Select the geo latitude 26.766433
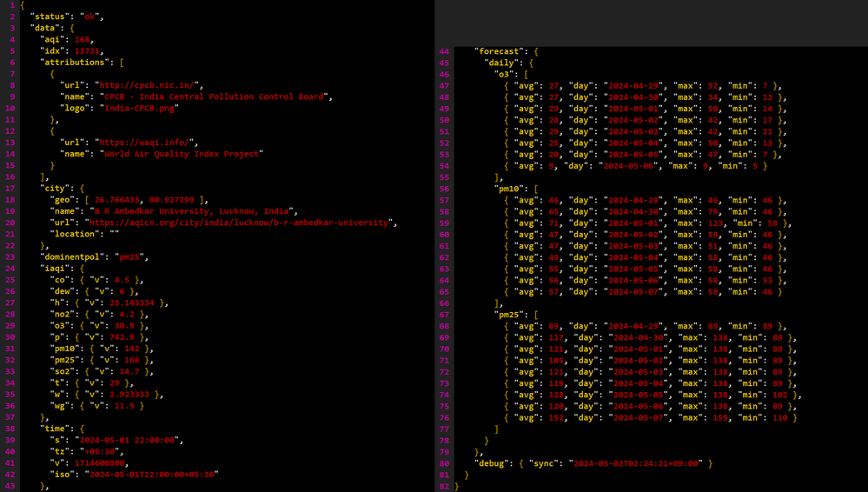Viewport: 868px width, 492px height. 117,200
